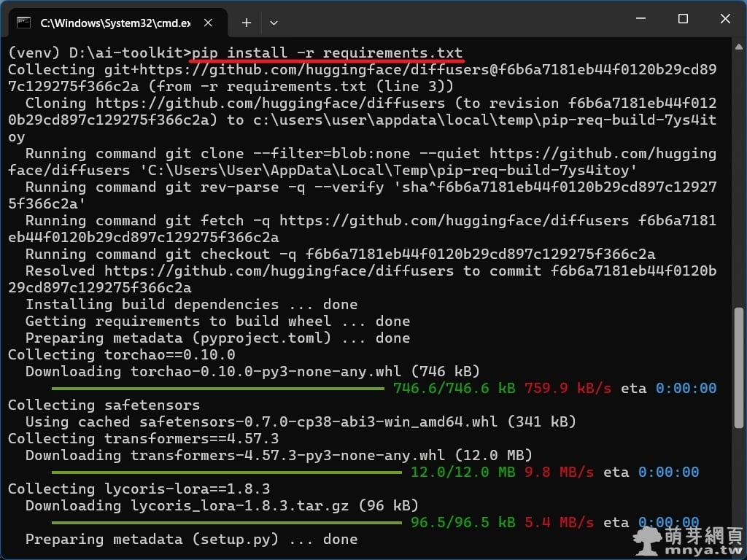This screenshot has height=560, width=747.
Task: Click the torchao download progress bar
Action: [x=217, y=389]
